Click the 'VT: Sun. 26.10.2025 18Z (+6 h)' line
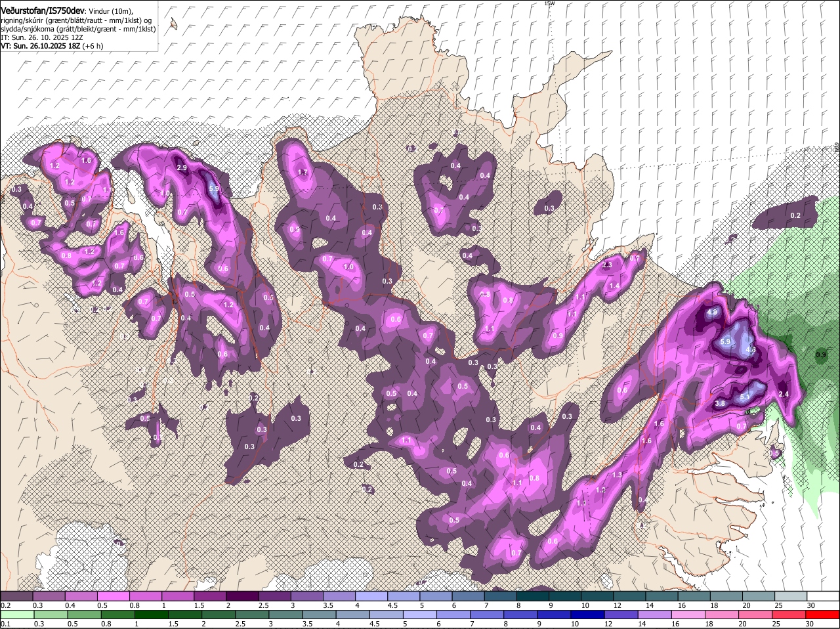The image size is (840, 629). [52, 46]
